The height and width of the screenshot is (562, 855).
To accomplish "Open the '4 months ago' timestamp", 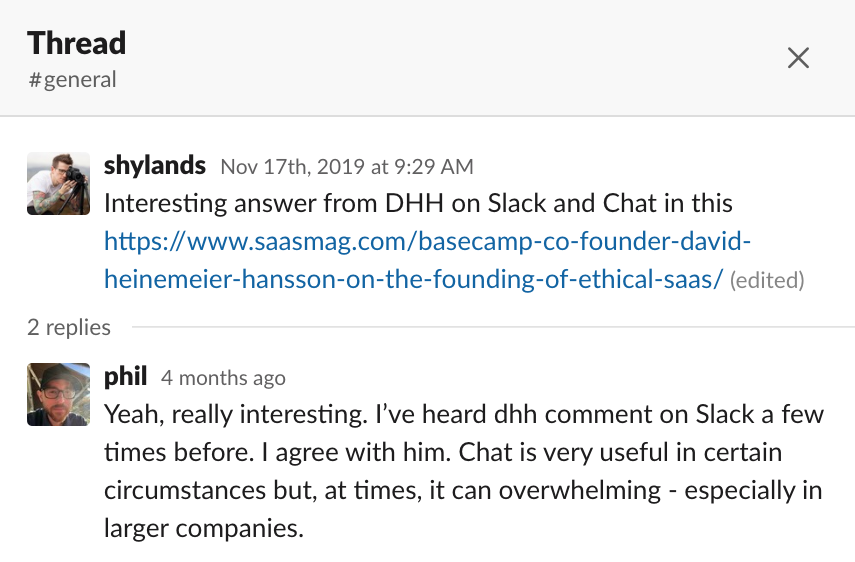I will [x=223, y=378].
